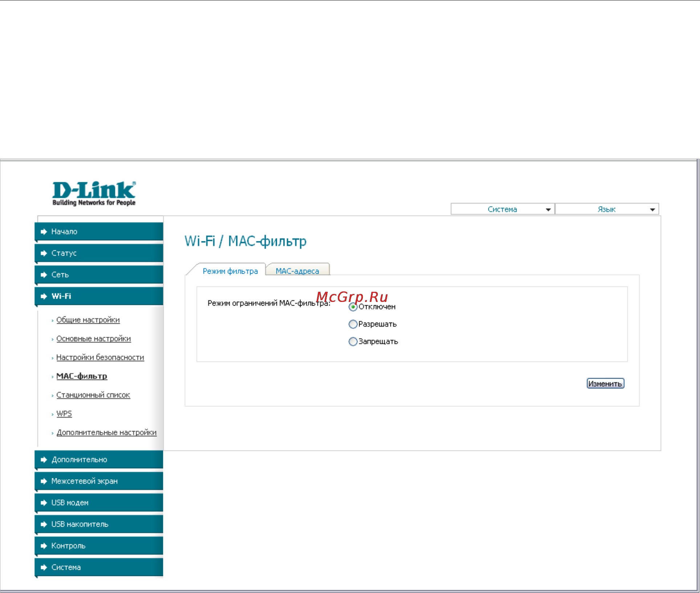Click the arrow icon beside Контроль

click(44, 545)
